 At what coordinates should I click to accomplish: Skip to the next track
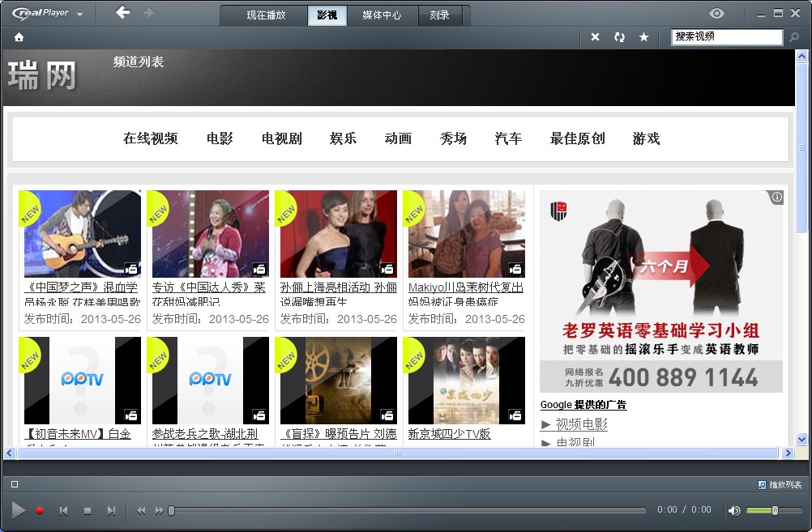(111, 510)
